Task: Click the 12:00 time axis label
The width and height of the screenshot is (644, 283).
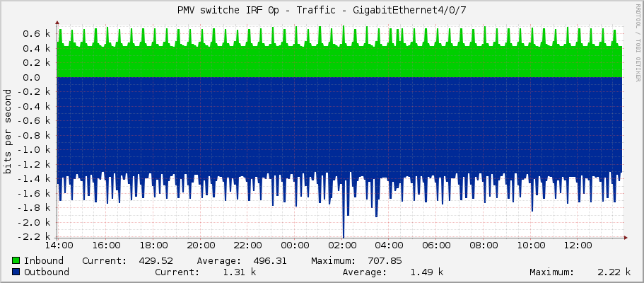Action: tap(578, 246)
